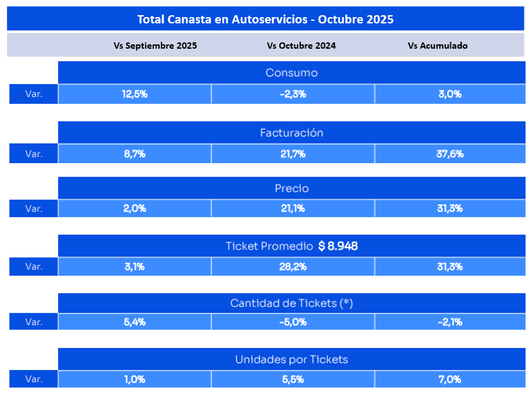The width and height of the screenshot is (532, 396).
Task: Click the Consumo section header
Action: pos(292,73)
